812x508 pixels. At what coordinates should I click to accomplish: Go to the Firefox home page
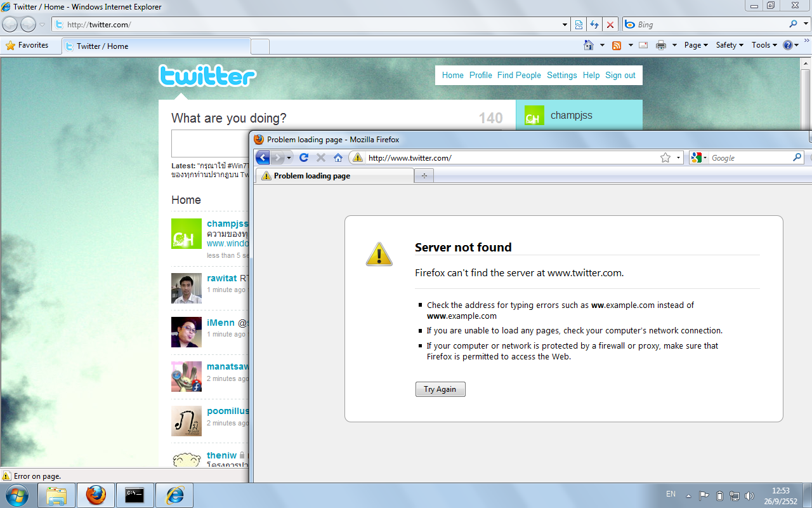coord(338,157)
